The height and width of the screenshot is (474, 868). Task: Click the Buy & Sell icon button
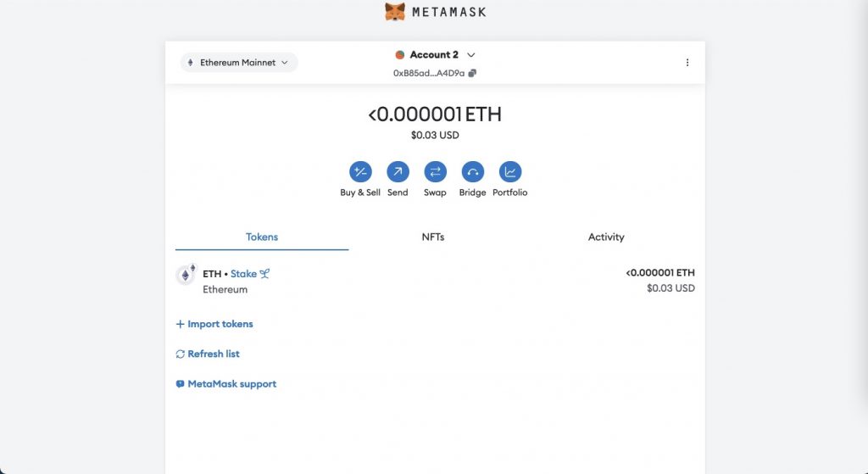[x=360, y=172]
